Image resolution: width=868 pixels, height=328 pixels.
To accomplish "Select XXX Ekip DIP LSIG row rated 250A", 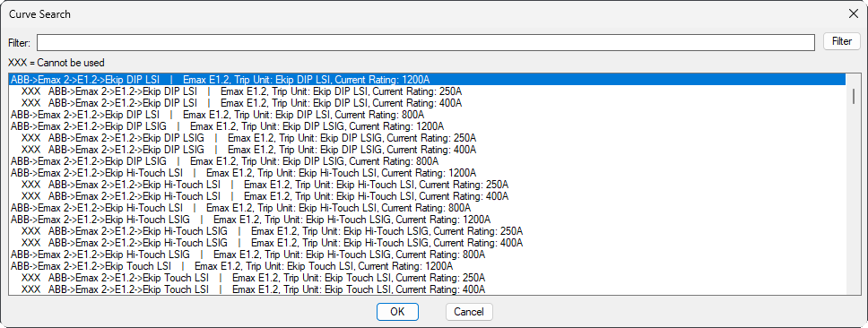I will tap(428, 138).
